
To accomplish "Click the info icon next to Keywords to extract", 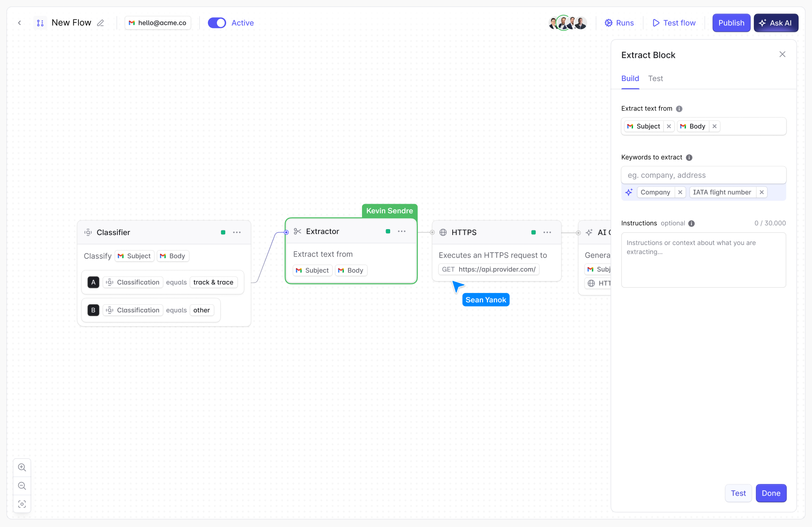I will [689, 157].
